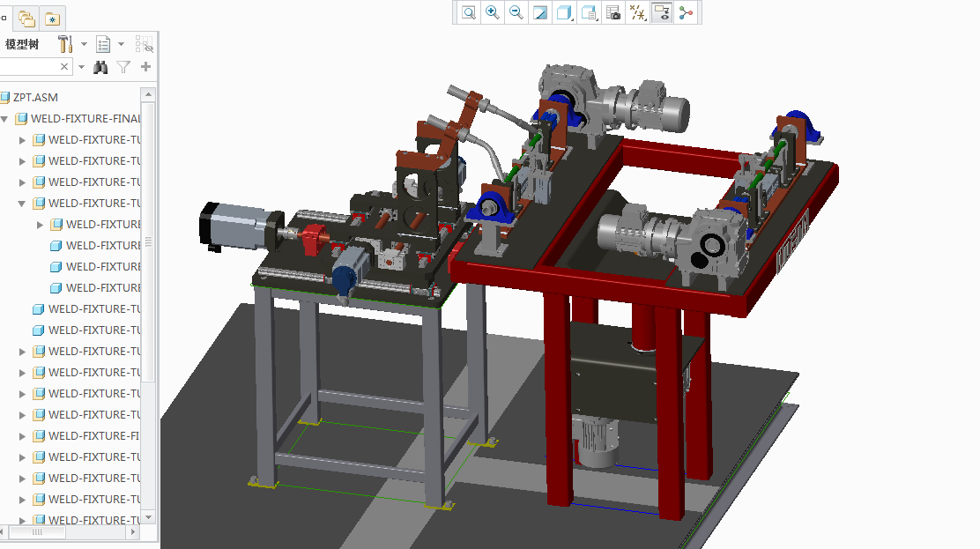This screenshot has width=980, height=549.
Task: Clear the model tree search field
Action: coord(64,67)
